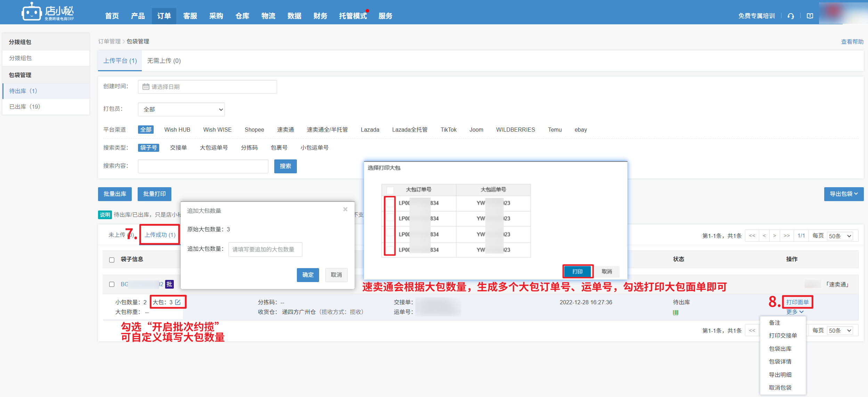Viewport: 868px width, 397px height.
Task: Expand the 导出包袋 dropdown button
Action: [844, 194]
